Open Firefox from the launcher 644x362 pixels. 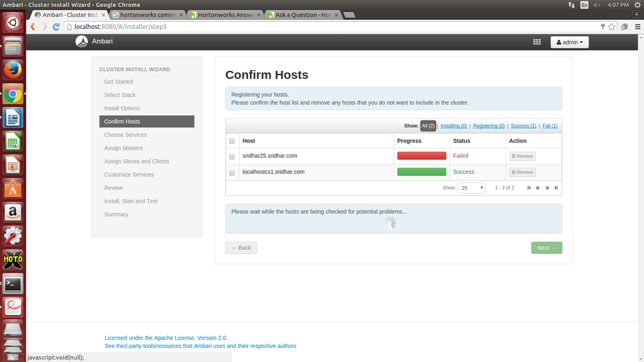point(13,70)
